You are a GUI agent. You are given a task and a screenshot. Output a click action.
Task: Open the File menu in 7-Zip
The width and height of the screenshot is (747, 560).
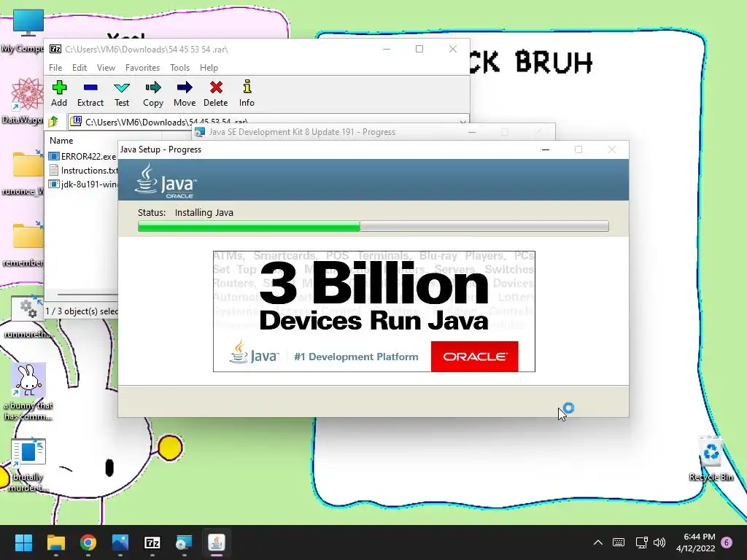click(x=55, y=68)
